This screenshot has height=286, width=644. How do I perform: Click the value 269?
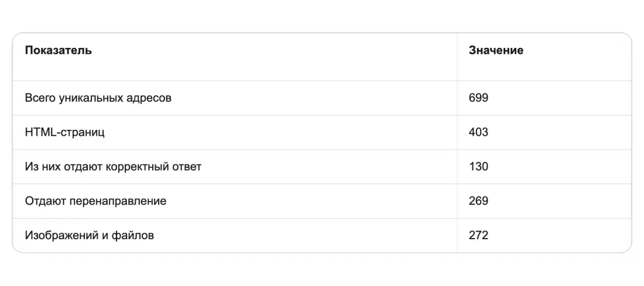478,201
